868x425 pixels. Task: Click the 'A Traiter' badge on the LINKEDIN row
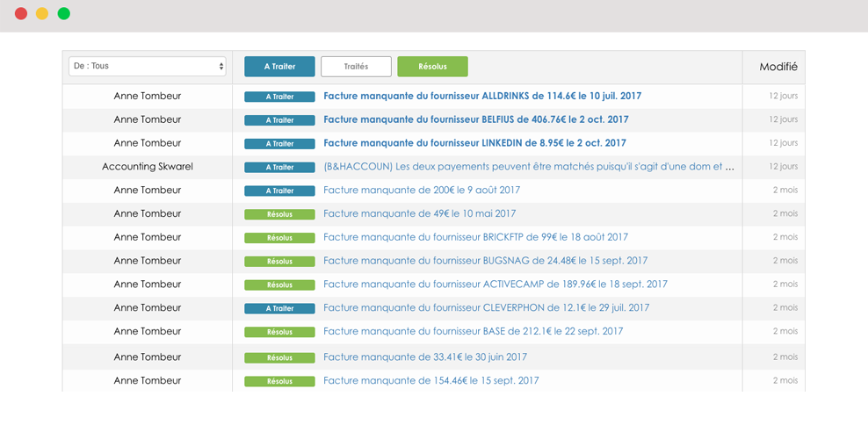click(x=279, y=144)
